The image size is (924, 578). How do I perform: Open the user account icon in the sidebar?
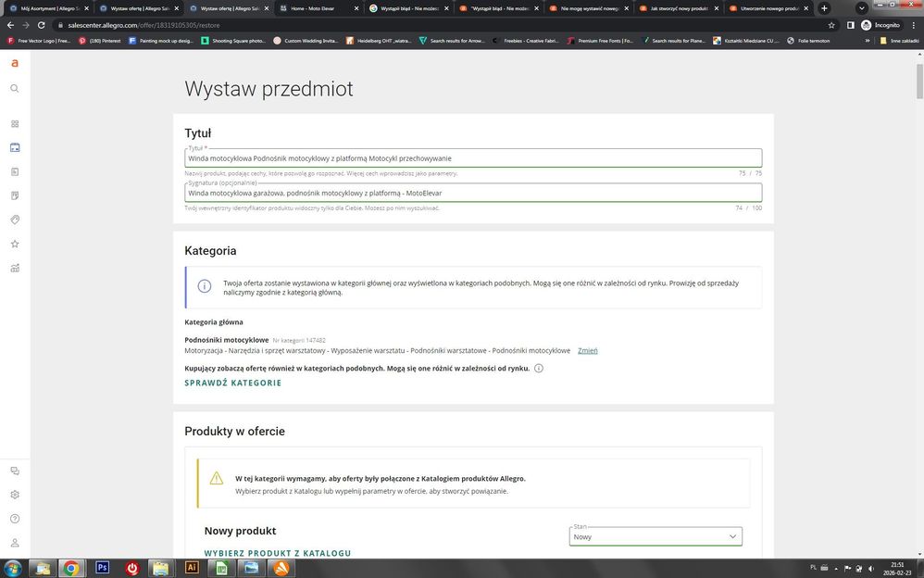14,543
